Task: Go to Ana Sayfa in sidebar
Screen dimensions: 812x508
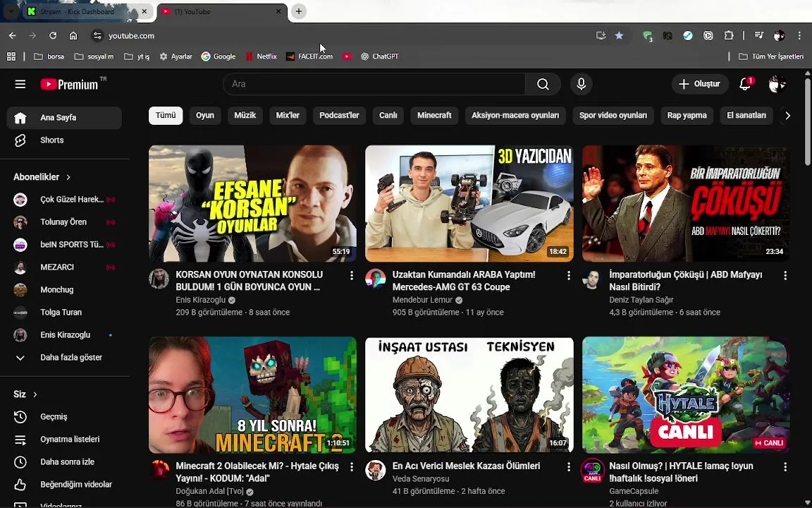Action: [x=64, y=118]
